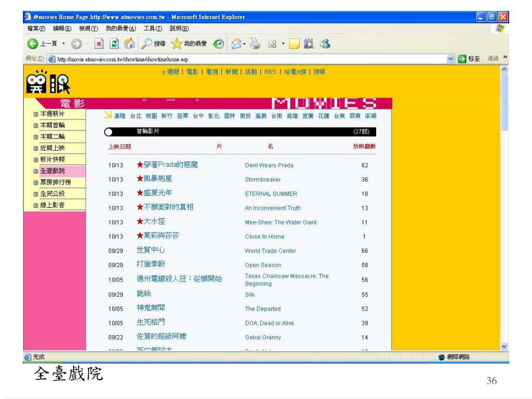Click the 放映廳數 column header
This screenshot has width=532, height=399.
pos(364,146)
